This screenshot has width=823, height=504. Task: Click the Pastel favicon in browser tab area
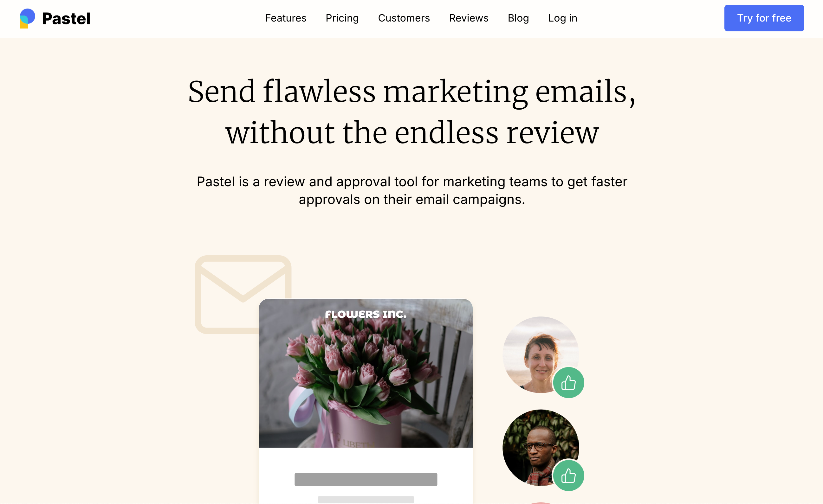[28, 18]
